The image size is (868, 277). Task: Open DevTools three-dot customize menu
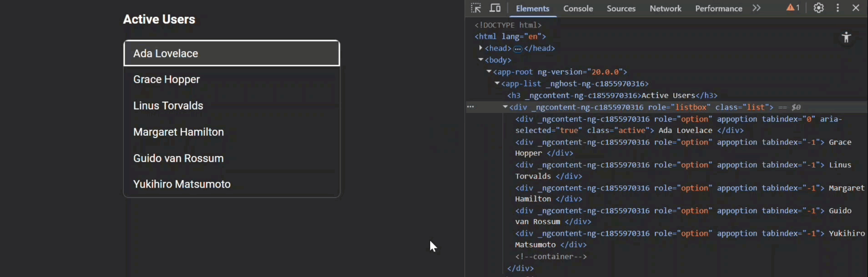click(838, 8)
